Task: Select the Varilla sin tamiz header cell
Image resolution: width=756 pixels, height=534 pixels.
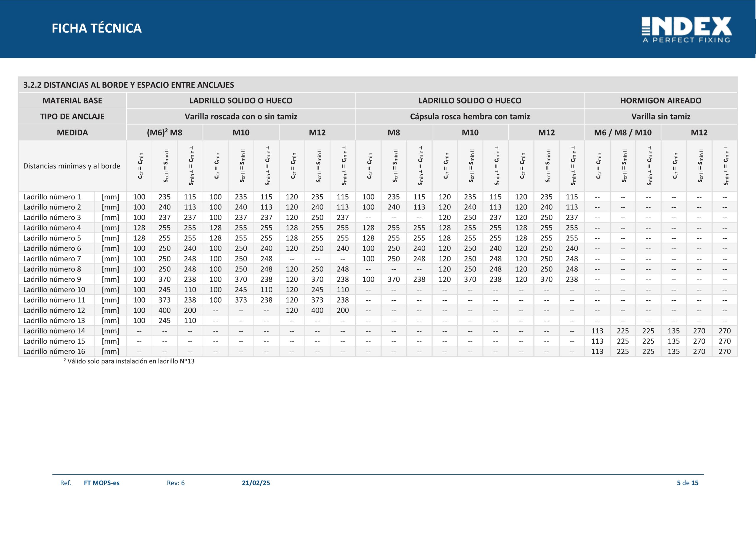Action: (661, 117)
